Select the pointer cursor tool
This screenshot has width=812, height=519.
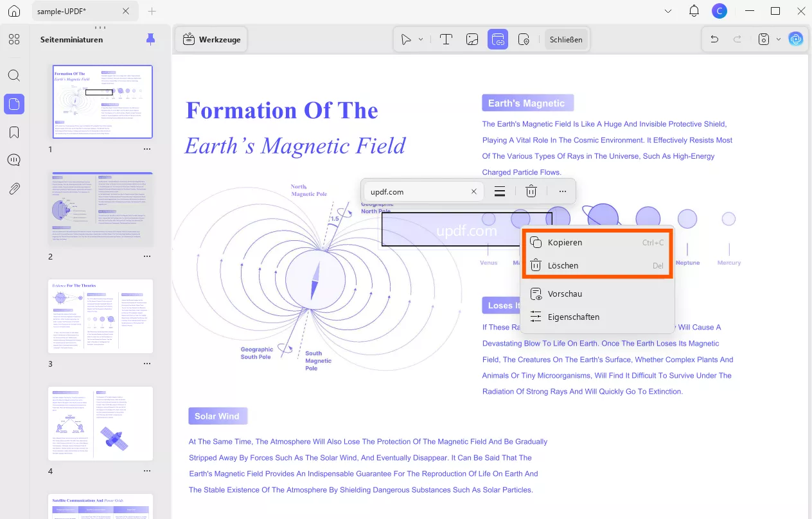[406, 39]
